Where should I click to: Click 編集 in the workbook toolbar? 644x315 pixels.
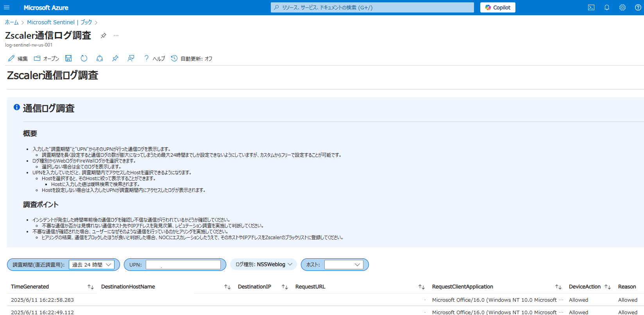click(18, 59)
